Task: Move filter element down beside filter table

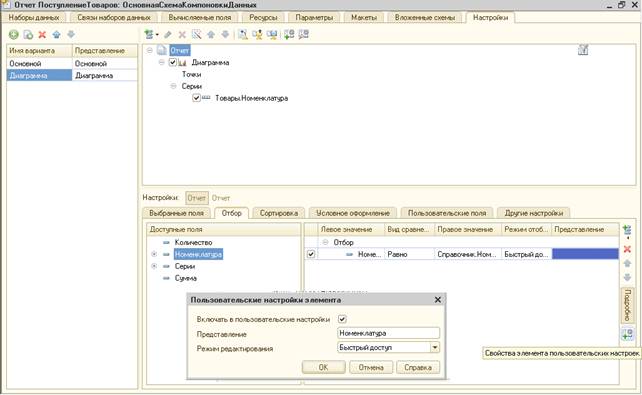Action: 627,278
